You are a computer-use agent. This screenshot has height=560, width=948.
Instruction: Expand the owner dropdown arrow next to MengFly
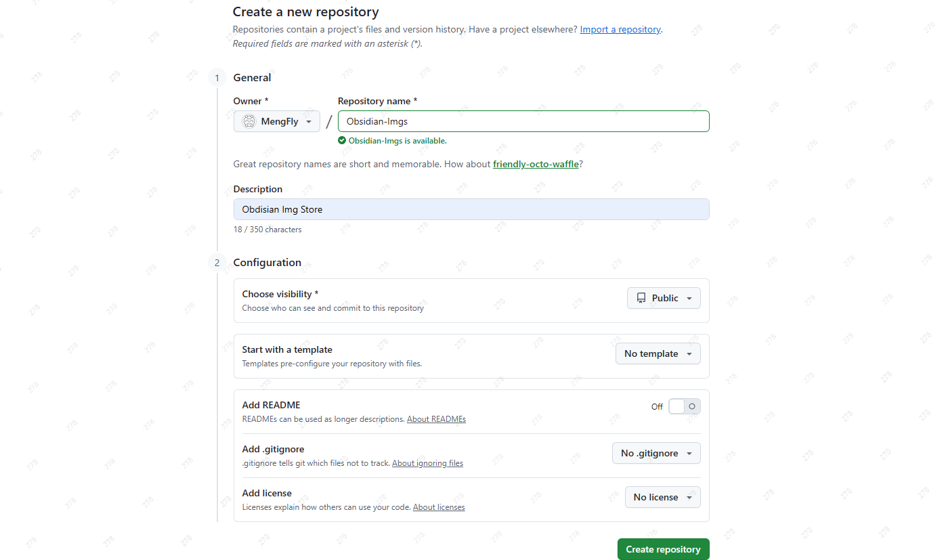(309, 122)
